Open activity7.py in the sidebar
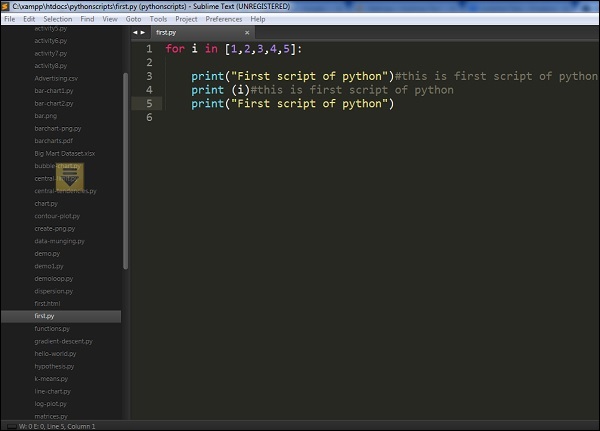600x431 pixels. 51,53
